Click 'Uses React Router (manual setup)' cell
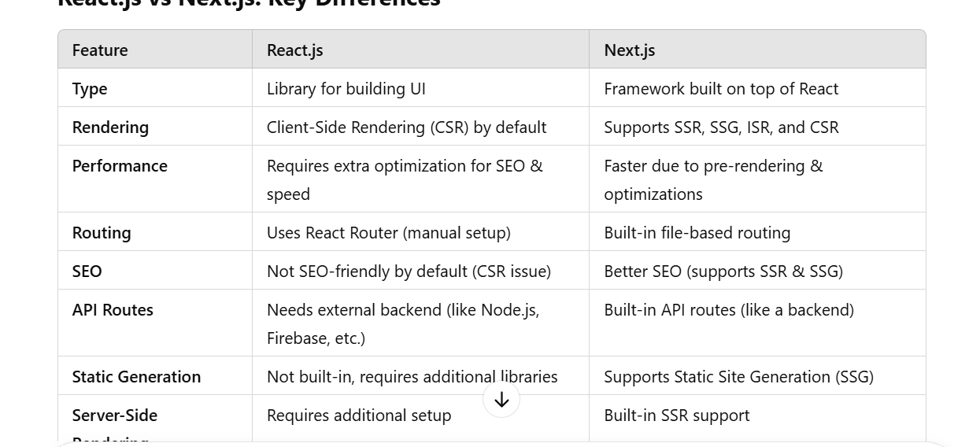980x447 pixels. 389,233
